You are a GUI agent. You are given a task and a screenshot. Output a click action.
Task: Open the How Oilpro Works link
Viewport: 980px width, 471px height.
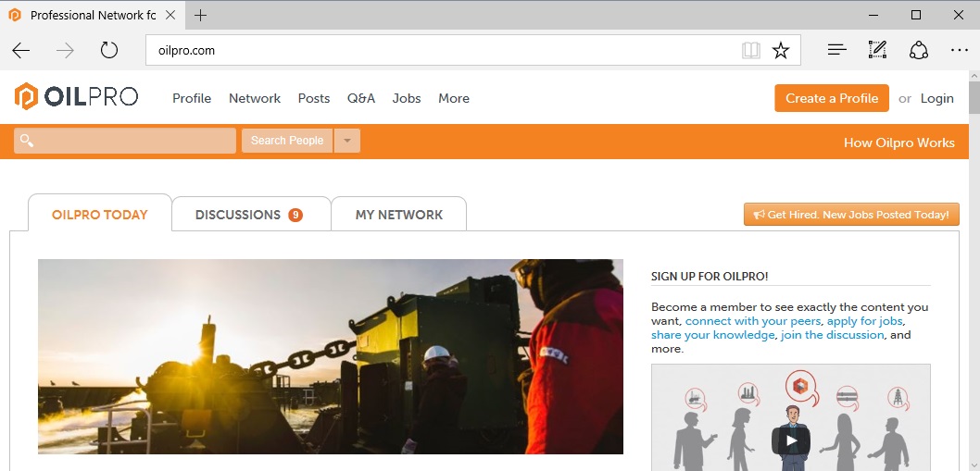coord(898,143)
